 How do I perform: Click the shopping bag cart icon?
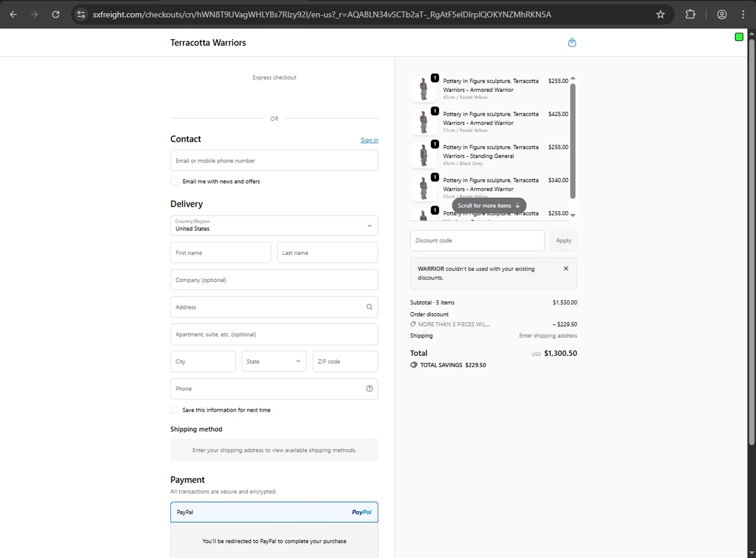pyautogui.click(x=572, y=43)
